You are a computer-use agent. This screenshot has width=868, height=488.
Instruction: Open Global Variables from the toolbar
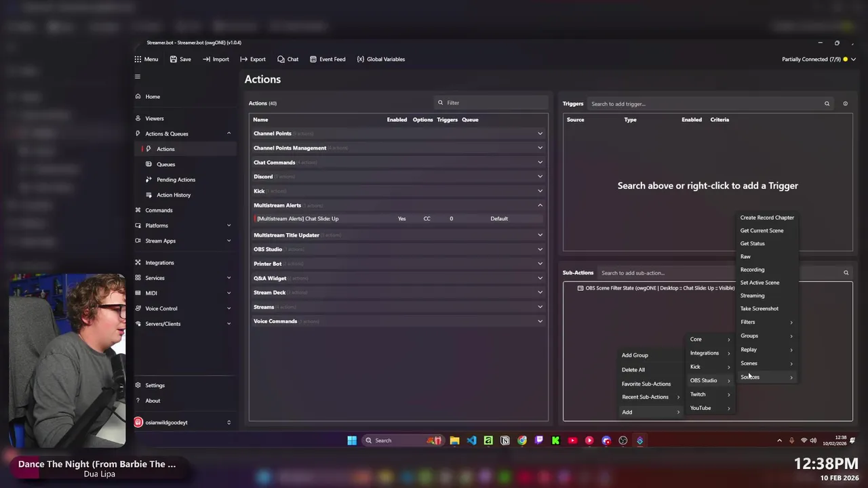(380, 59)
